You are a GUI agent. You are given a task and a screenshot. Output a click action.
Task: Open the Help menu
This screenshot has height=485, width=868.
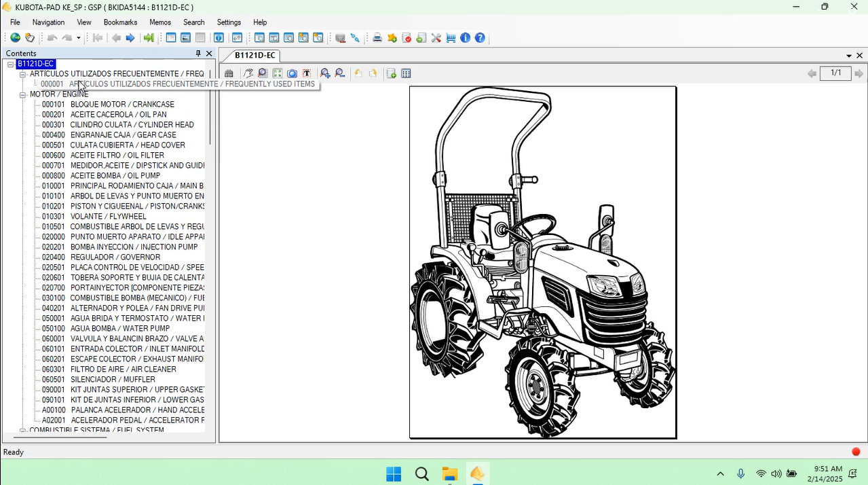tap(260, 22)
